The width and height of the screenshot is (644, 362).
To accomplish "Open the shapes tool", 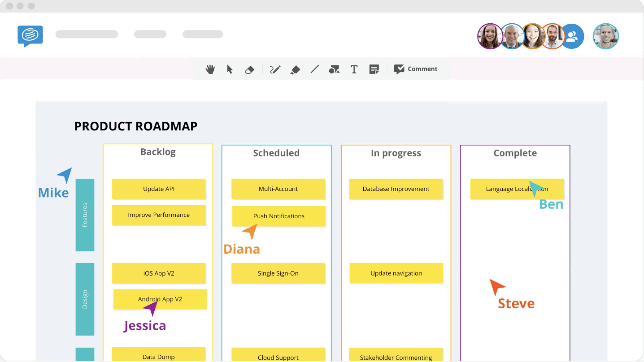I will 334,69.
